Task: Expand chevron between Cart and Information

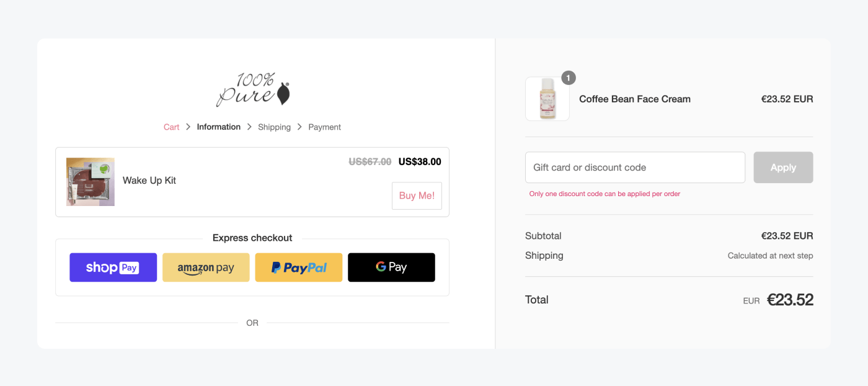Action: coord(188,127)
